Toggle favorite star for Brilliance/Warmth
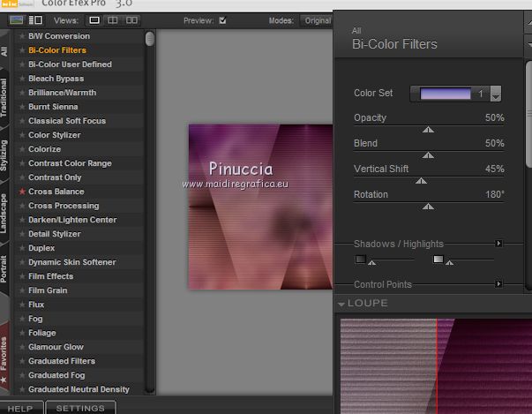The image size is (532, 414). tap(22, 93)
